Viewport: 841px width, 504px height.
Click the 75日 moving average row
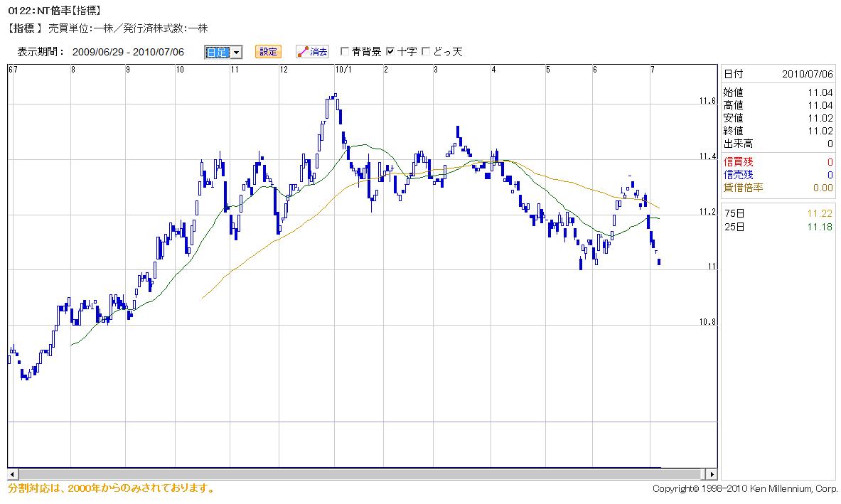(x=778, y=214)
